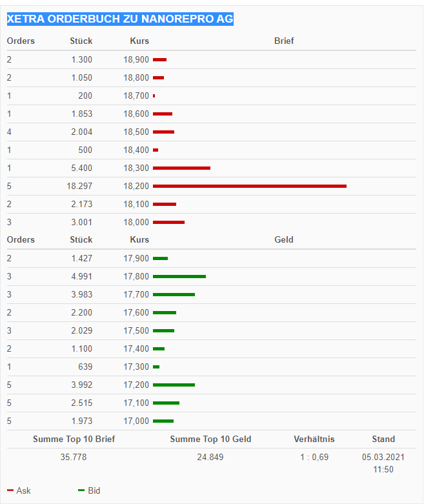This screenshot has height=504, width=424.
Task: Click the Verhältnis ratio value 1 : 0,69
Action: click(x=314, y=457)
